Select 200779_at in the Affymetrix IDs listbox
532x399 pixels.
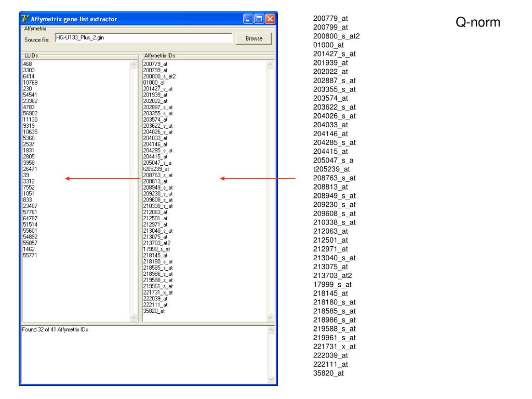(x=155, y=64)
